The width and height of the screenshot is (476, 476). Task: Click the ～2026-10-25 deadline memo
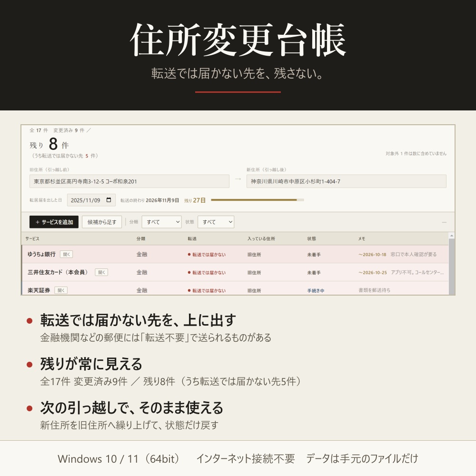tap(373, 273)
